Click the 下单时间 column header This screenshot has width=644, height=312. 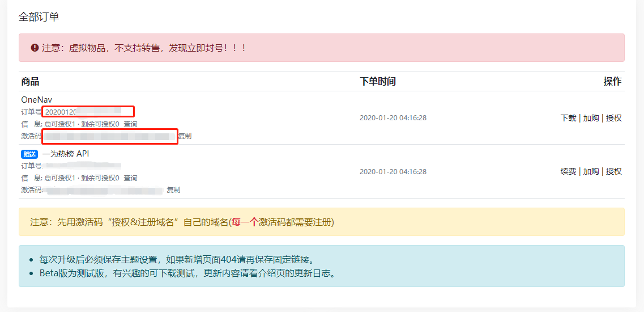[x=378, y=82]
